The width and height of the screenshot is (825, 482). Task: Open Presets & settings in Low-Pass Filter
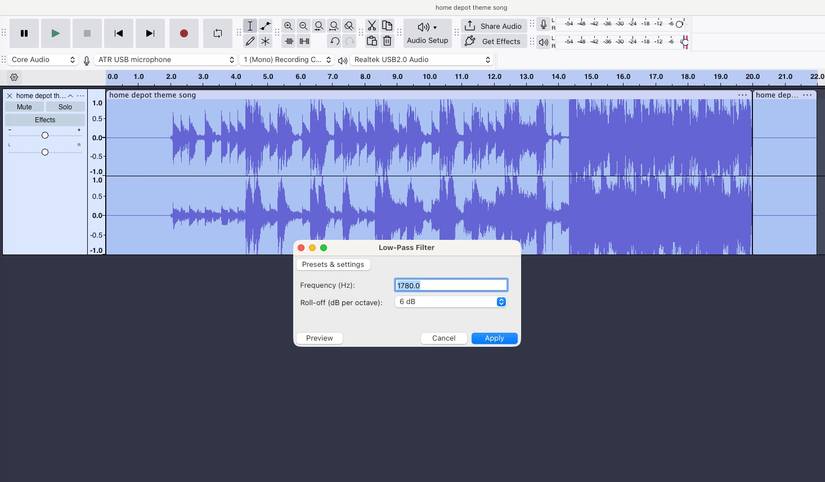tap(333, 265)
